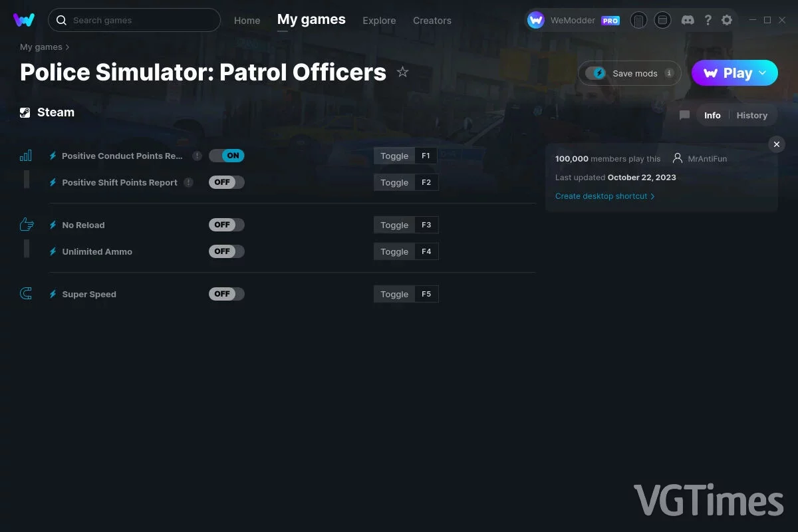Click Create desktop shortcut link
798x532 pixels.
(x=605, y=196)
